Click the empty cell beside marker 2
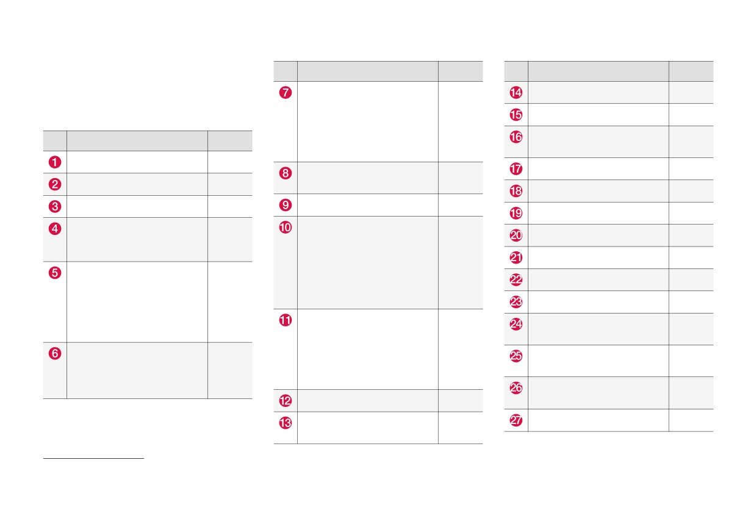Viewport: 756px width, 532px height. coord(137,184)
